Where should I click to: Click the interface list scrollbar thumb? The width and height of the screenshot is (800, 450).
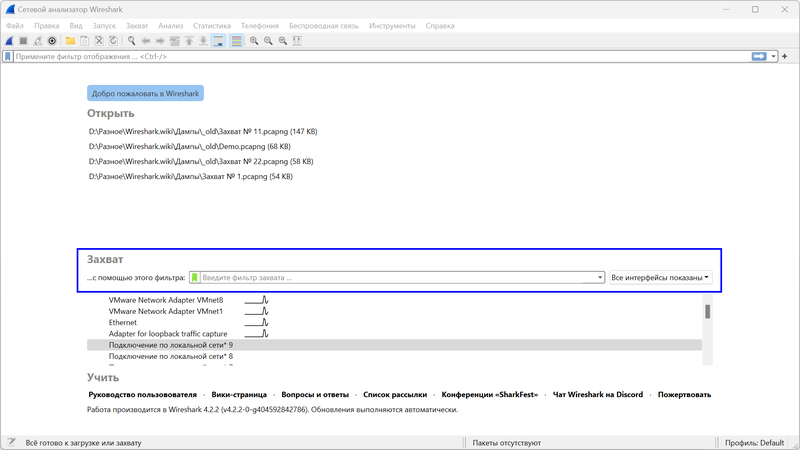click(708, 311)
